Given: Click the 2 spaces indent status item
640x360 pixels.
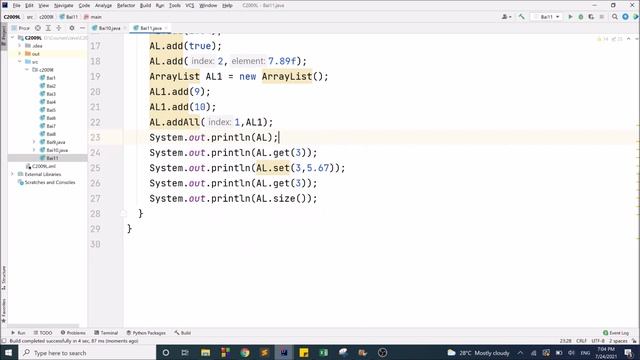Looking at the screenshot, I should click(x=618, y=340).
